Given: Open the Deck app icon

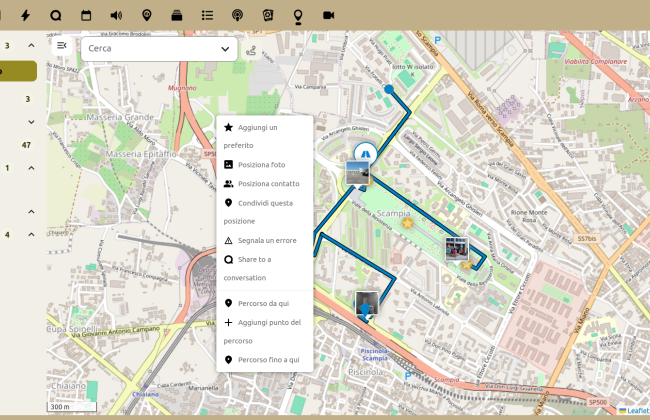Looking at the screenshot, I should (177, 15).
